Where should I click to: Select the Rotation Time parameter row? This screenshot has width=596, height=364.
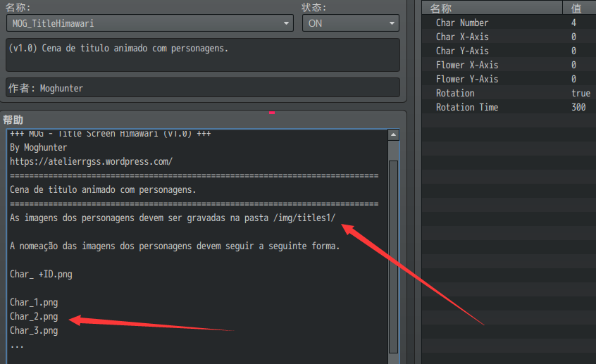click(x=509, y=107)
